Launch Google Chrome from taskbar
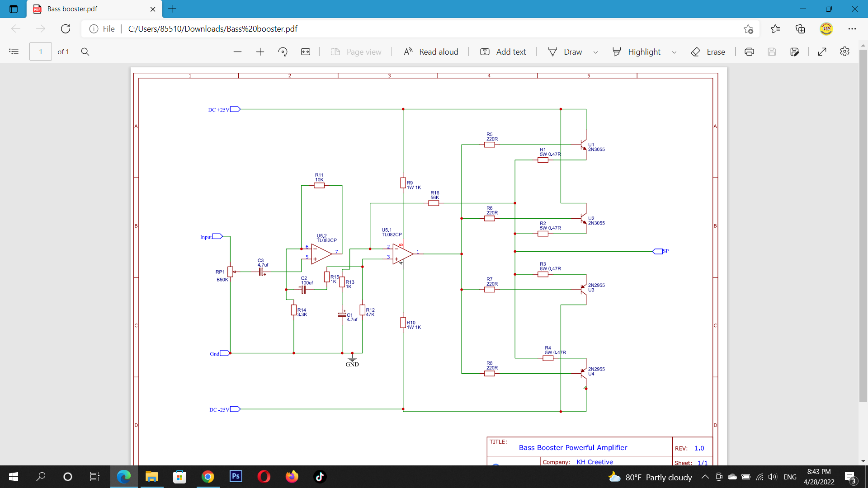The height and width of the screenshot is (488, 868). [x=208, y=477]
